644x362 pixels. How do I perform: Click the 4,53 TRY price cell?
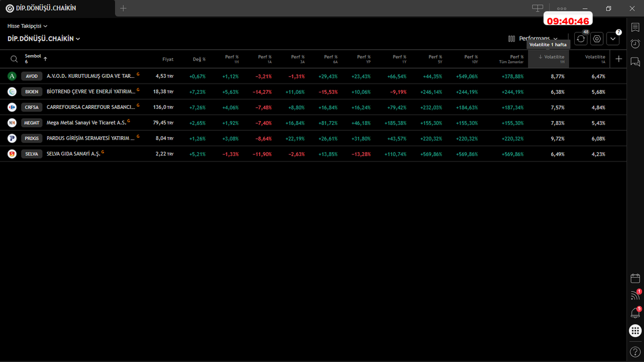pos(164,76)
